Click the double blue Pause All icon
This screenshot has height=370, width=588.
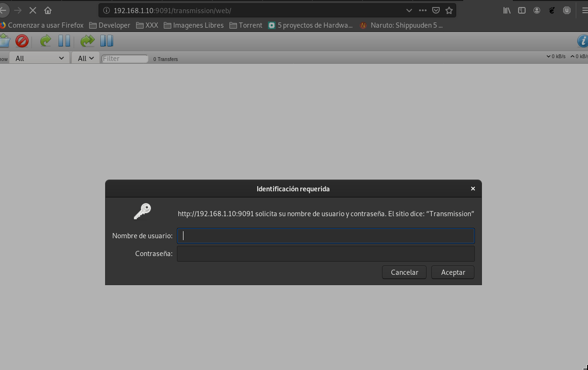107,41
